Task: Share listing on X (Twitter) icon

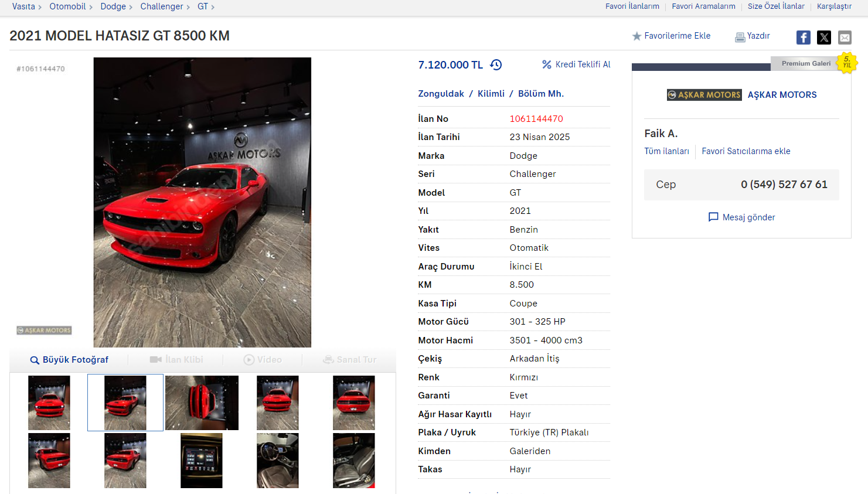Action: point(824,38)
